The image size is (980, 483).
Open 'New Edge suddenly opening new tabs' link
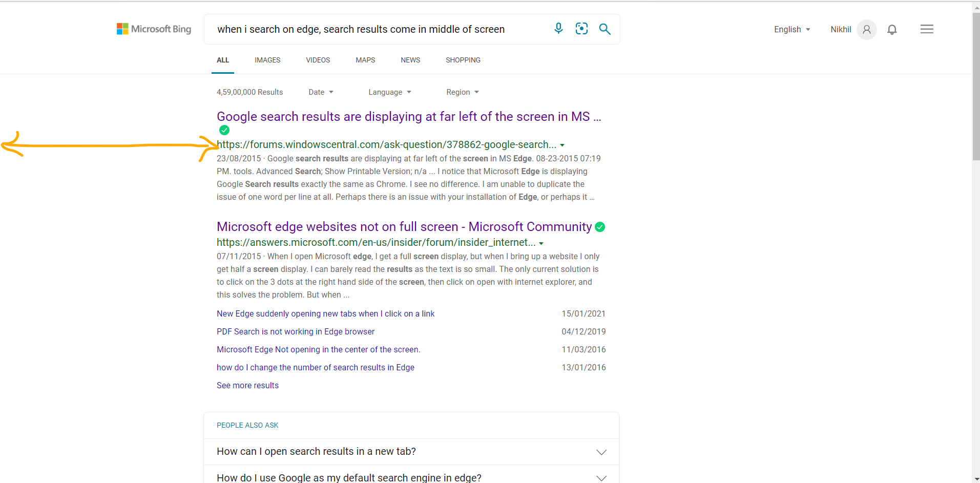[325, 313]
